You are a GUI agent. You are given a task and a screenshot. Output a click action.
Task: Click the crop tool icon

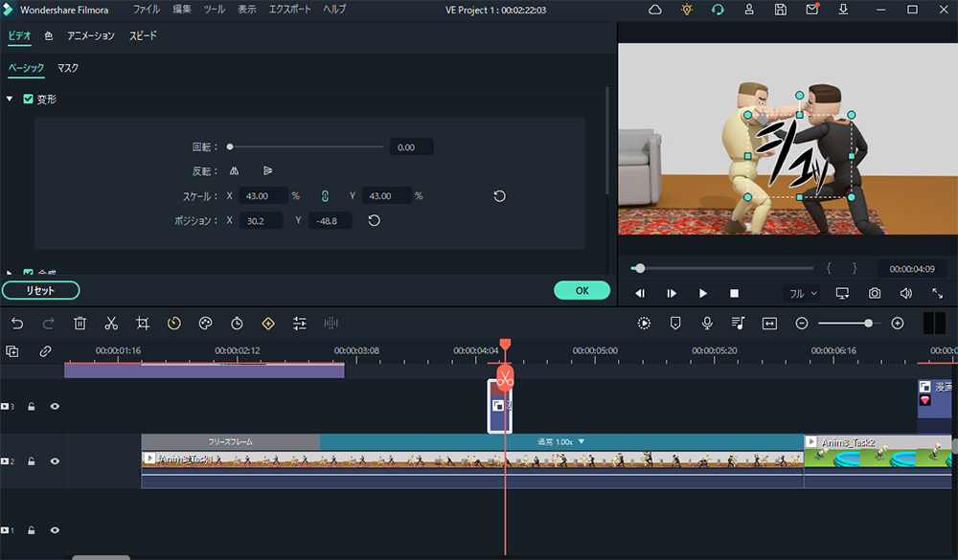click(143, 324)
